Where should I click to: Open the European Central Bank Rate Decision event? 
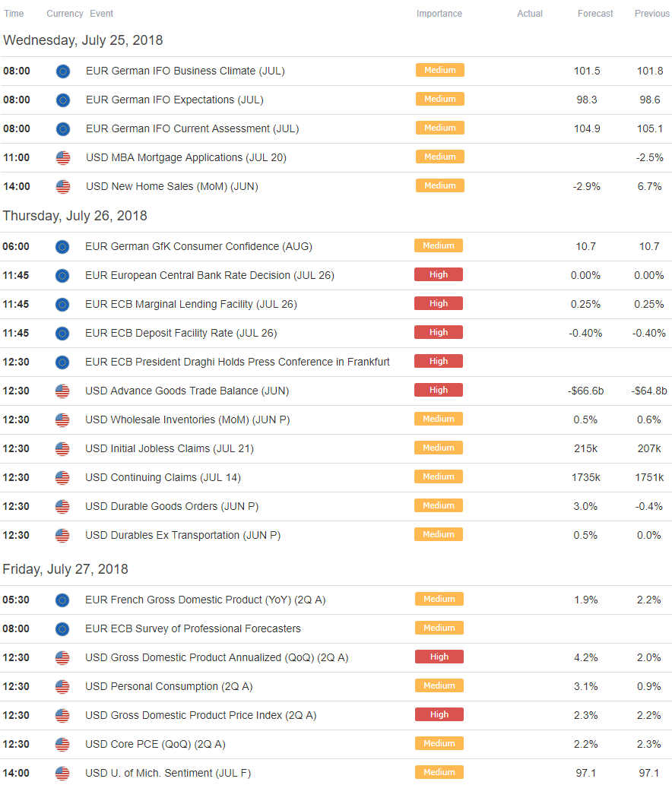tap(209, 275)
